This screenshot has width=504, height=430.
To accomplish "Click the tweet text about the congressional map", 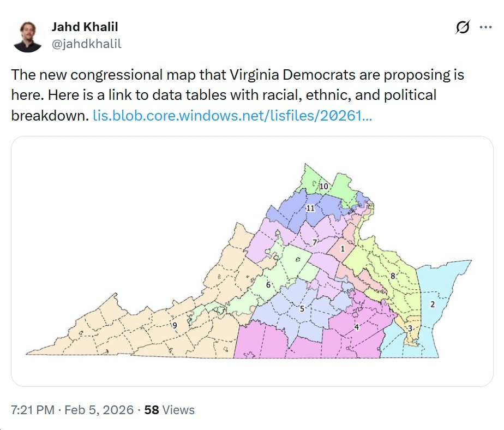I will 237,95.
